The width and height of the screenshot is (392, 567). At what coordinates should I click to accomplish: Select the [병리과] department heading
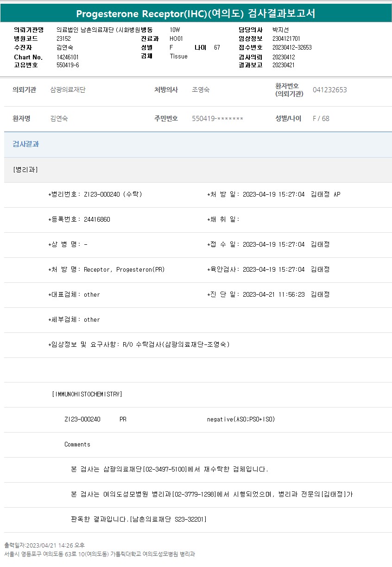(25, 170)
